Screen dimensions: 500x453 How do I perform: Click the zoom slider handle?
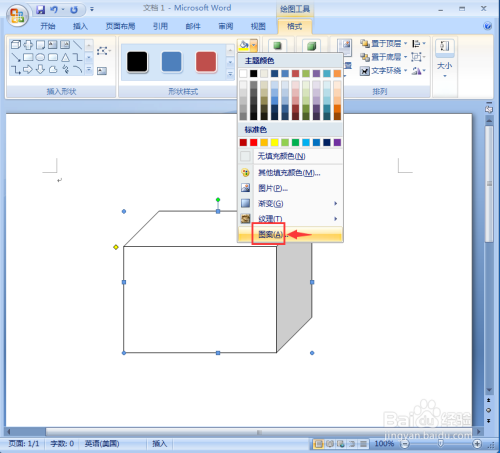point(441,443)
